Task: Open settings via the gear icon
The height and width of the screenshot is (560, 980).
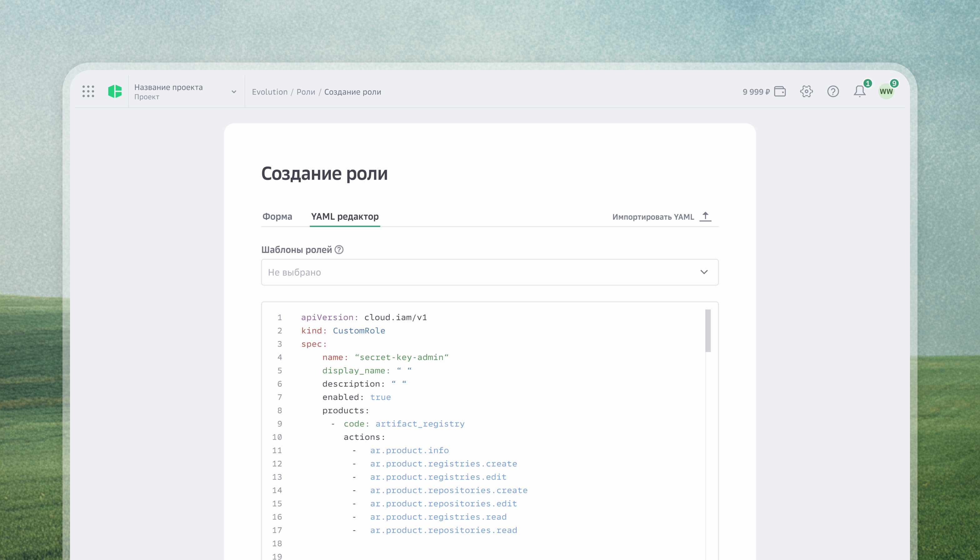Action: point(807,92)
